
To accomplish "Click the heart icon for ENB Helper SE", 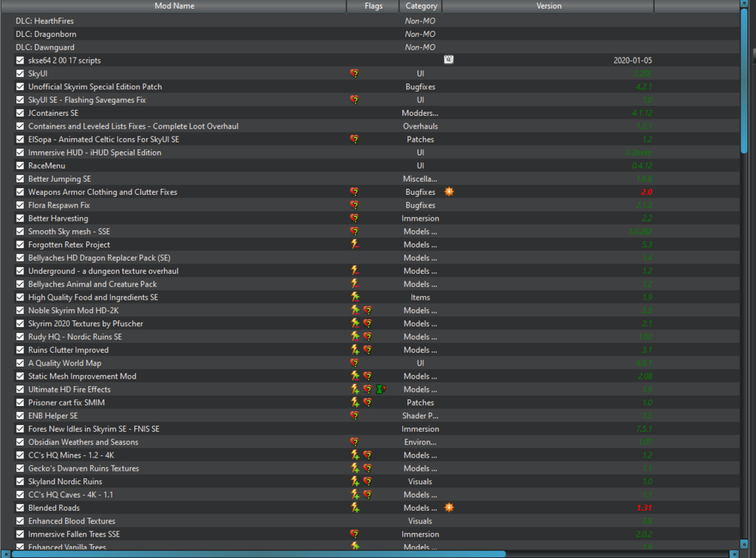I will 354,416.
